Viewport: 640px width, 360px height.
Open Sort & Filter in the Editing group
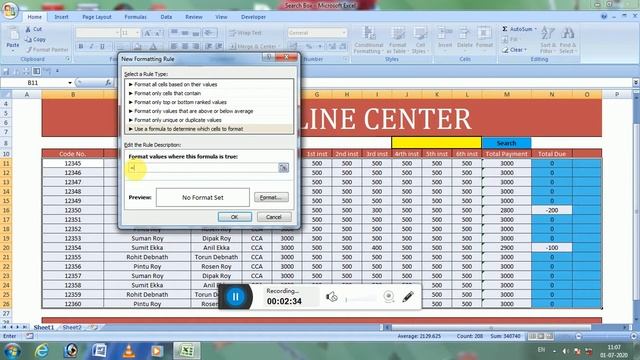click(547, 40)
